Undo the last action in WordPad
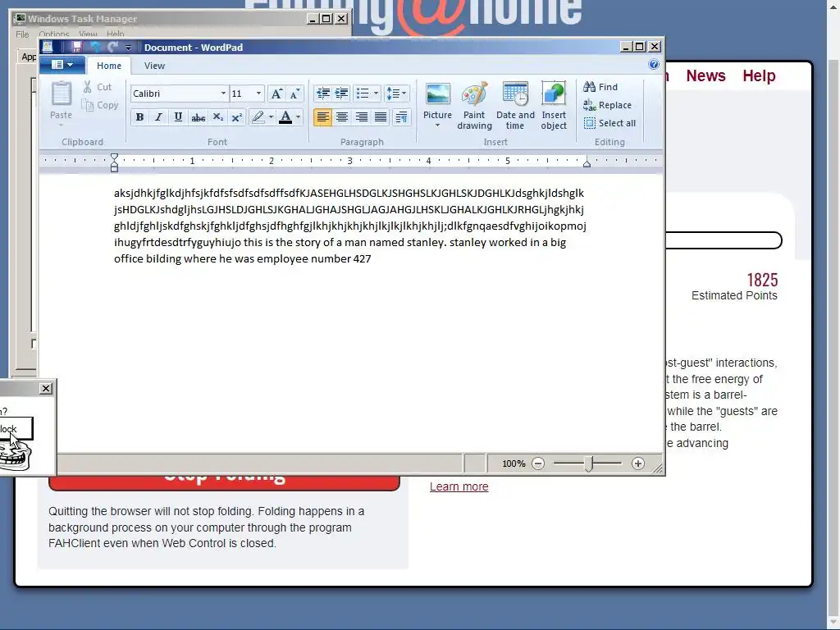 (95, 47)
